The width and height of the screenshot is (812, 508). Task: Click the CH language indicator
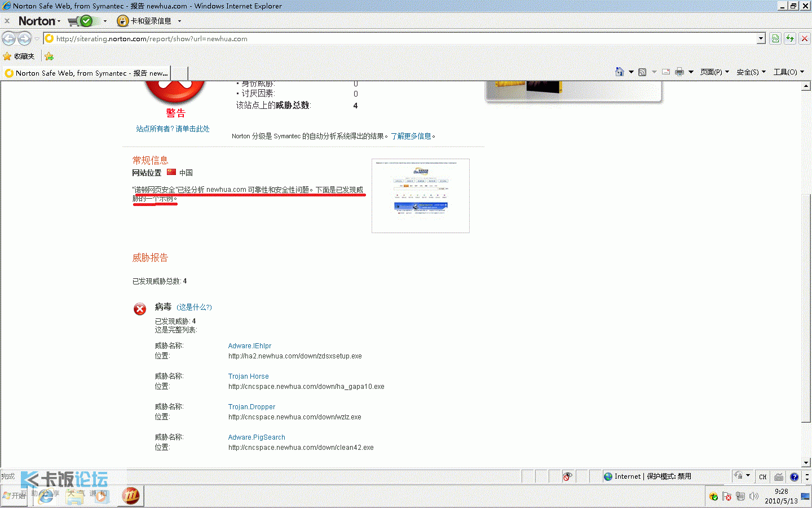pyautogui.click(x=762, y=477)
